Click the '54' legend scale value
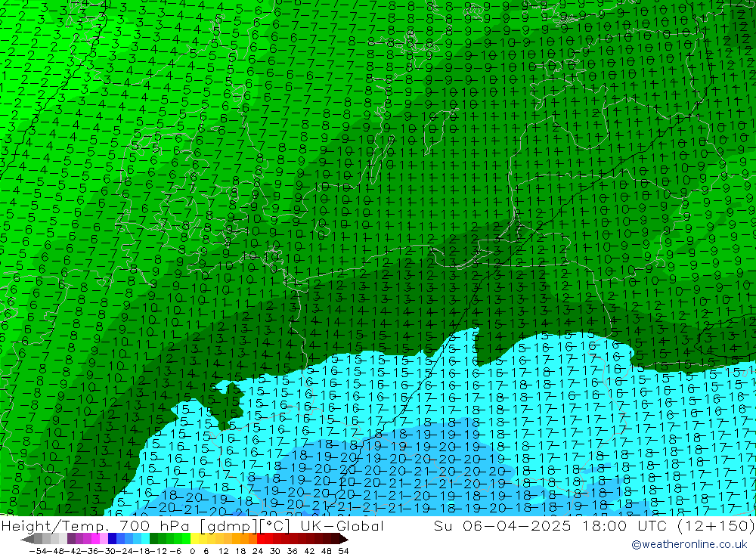 [343, 551]
